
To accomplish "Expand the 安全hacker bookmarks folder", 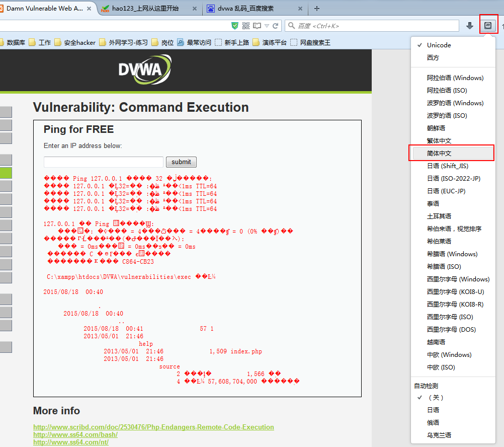I will pyautogui.click(x=75, y=42).
